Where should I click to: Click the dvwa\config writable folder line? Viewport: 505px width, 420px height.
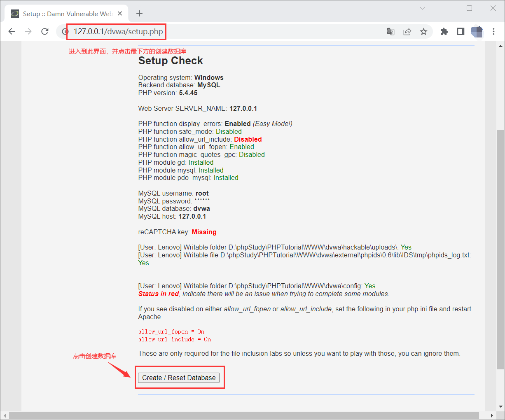[x=257, y=286]
